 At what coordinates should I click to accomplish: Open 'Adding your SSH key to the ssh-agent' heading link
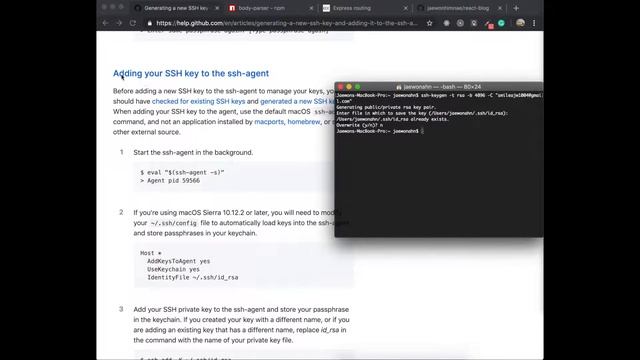191,73
